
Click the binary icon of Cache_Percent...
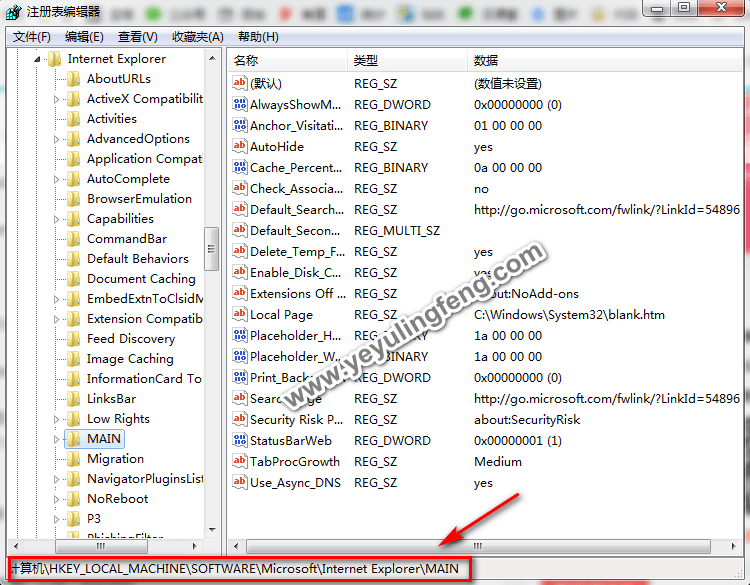click(x=240, y=167)
